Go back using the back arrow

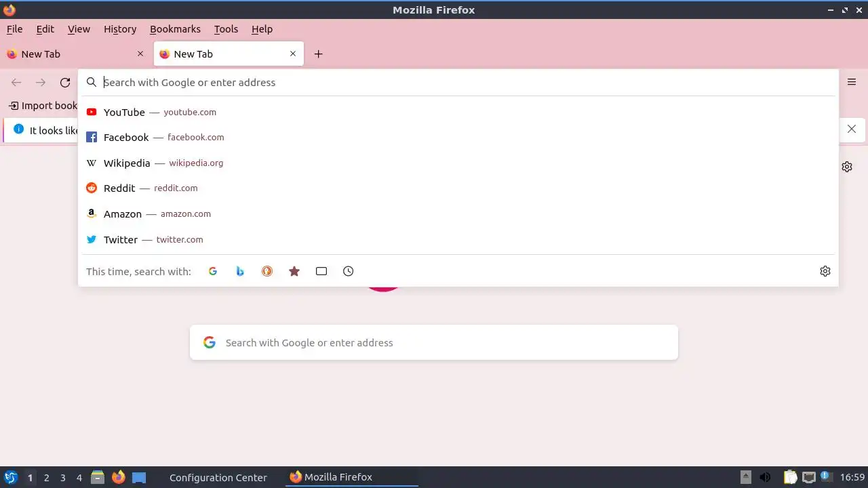point(16,83)
